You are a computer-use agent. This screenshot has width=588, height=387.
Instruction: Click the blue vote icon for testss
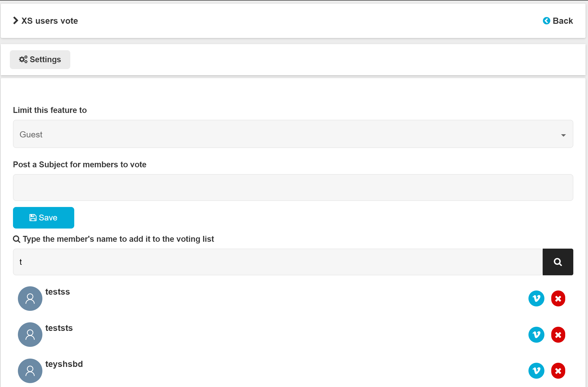536,298
